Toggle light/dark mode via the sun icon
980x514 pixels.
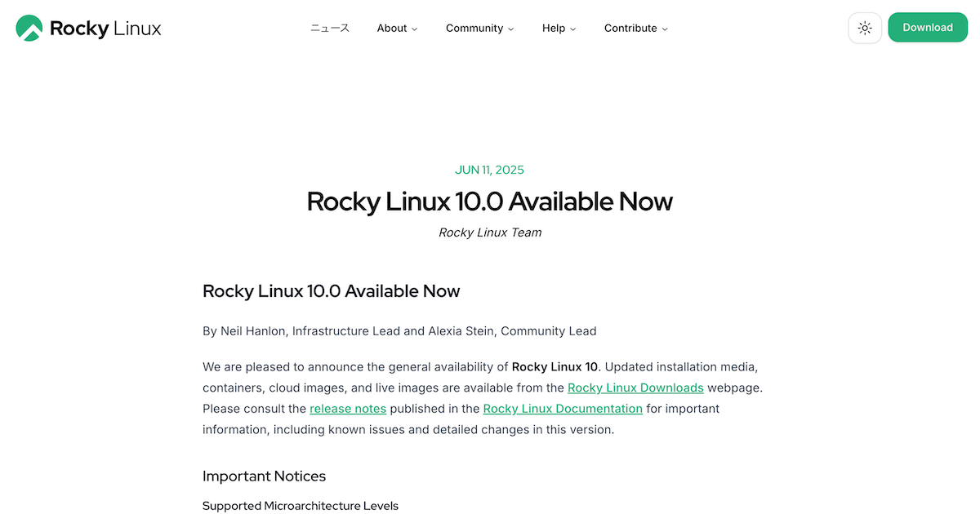865,27
